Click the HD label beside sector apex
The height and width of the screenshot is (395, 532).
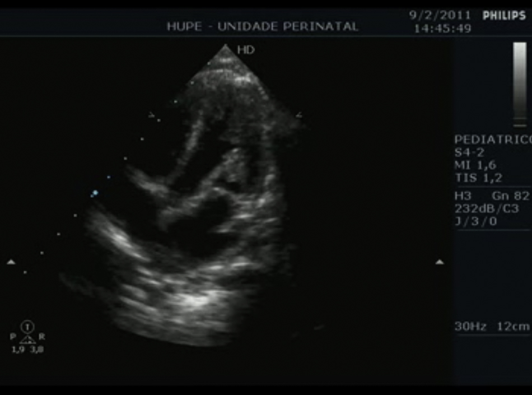(x=246, y=50)
